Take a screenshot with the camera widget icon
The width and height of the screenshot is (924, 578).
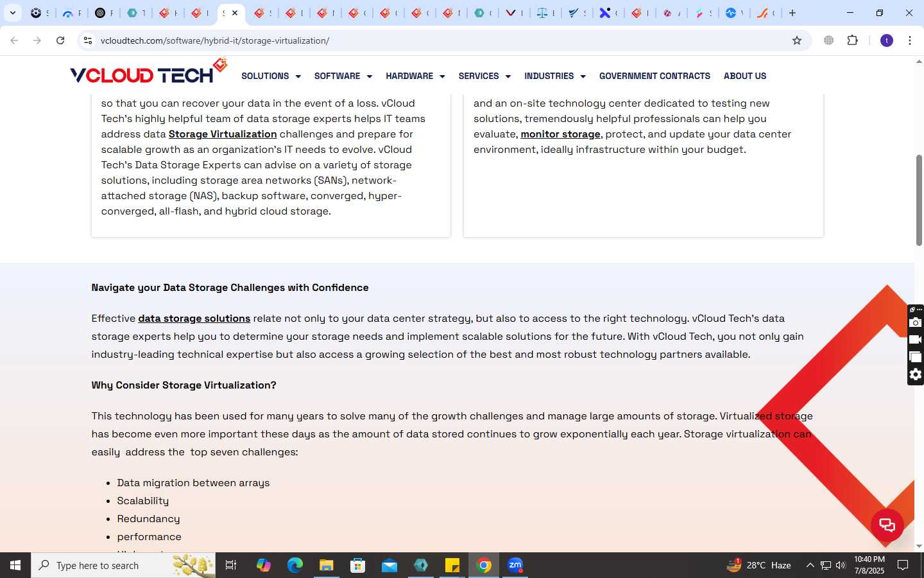[x=916, y=322]
